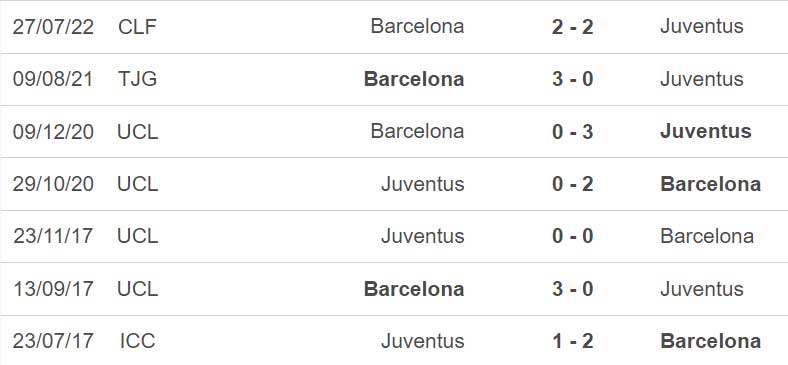Screen dimensions: 788x365
Task: Select the 27/07/22 date cell
Action: [x=53, y=27]
